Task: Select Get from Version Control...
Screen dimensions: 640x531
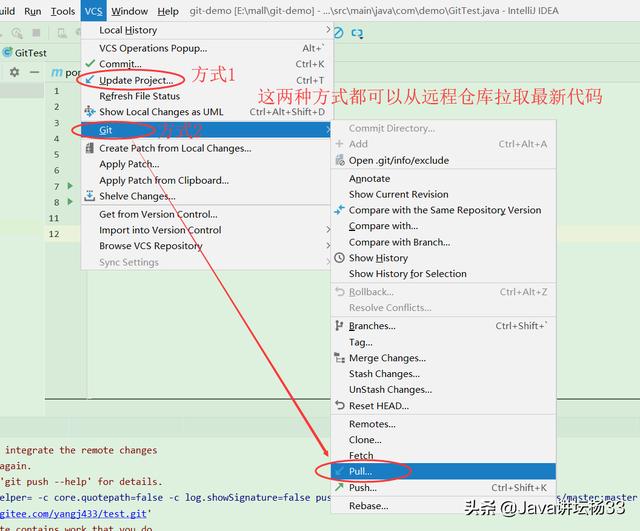Action: 207,214
